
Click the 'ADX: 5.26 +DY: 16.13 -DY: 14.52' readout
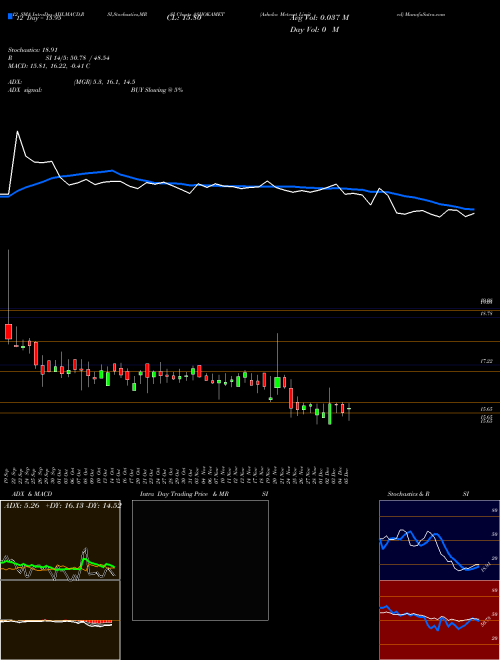pyautogui.click(x=63, y=506)
